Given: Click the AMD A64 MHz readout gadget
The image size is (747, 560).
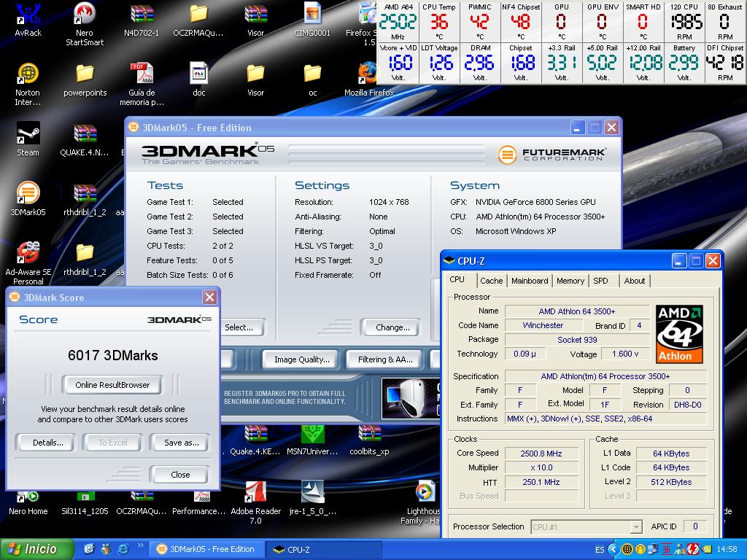Looking at the screenshot, I should pos(398,21).
